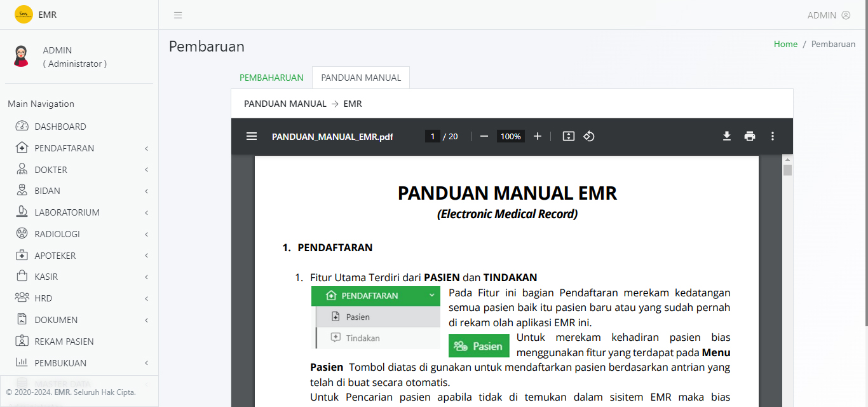The image size is (868, 407).
Task: Expand the RADIOLOGI submenu chevron
Action: click(146, 234)
